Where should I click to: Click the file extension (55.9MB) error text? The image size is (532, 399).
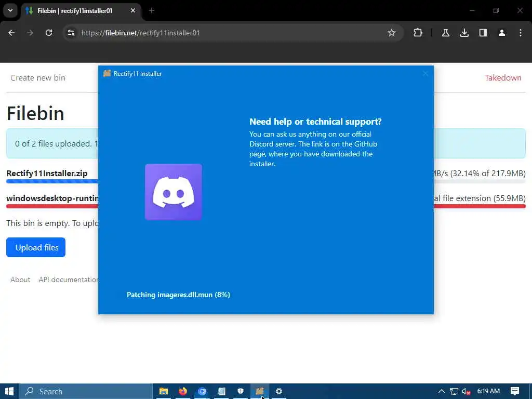[480, 198]
